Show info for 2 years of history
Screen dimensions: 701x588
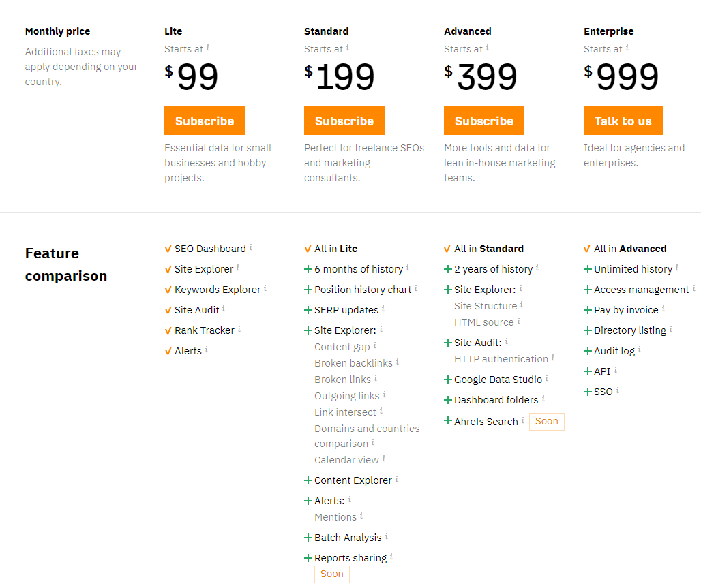click(x=537, y=267)
